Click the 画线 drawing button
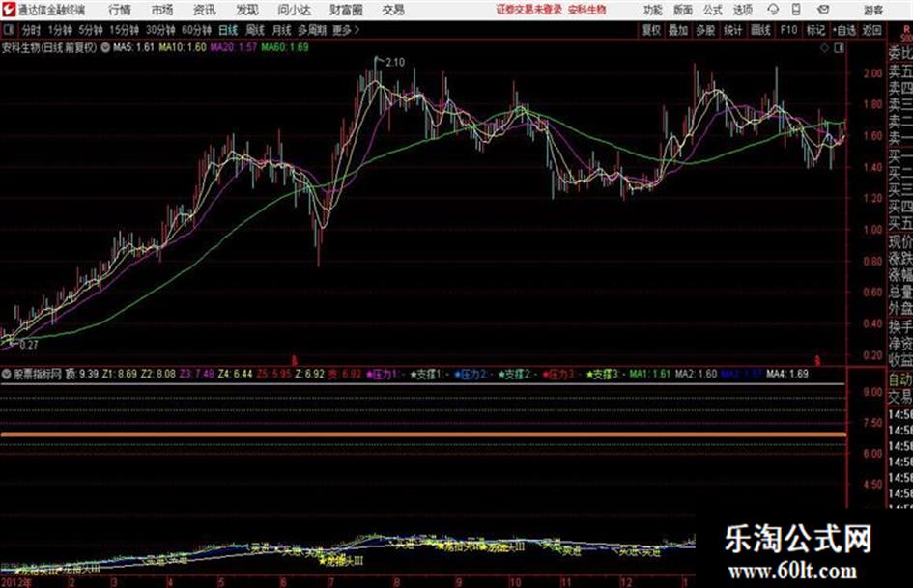 760,30
